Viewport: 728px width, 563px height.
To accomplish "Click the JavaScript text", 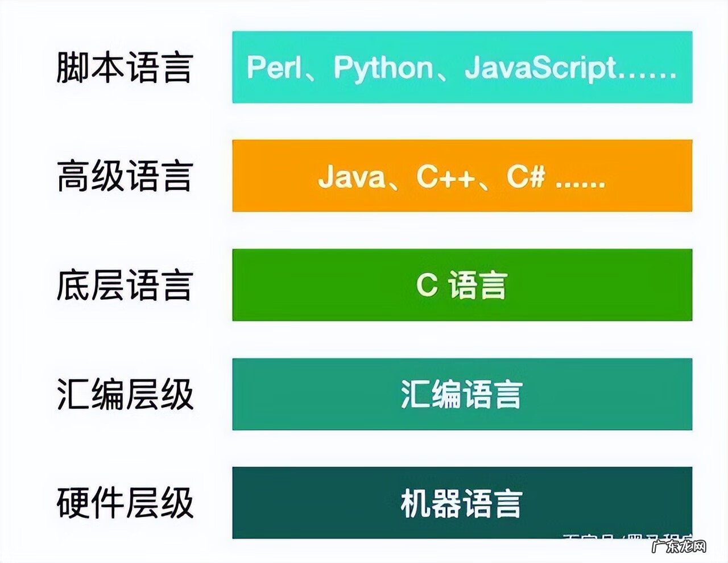I will pos(540,68).
